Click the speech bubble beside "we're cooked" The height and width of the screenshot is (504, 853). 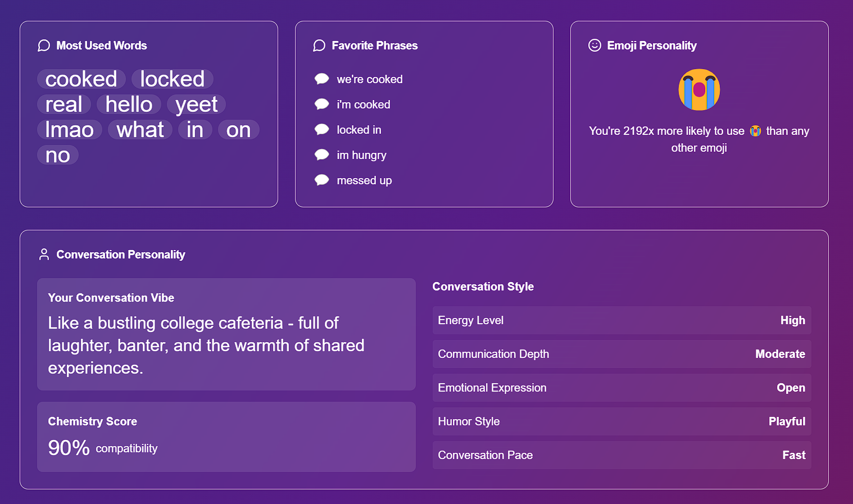(x=322, y=79)
